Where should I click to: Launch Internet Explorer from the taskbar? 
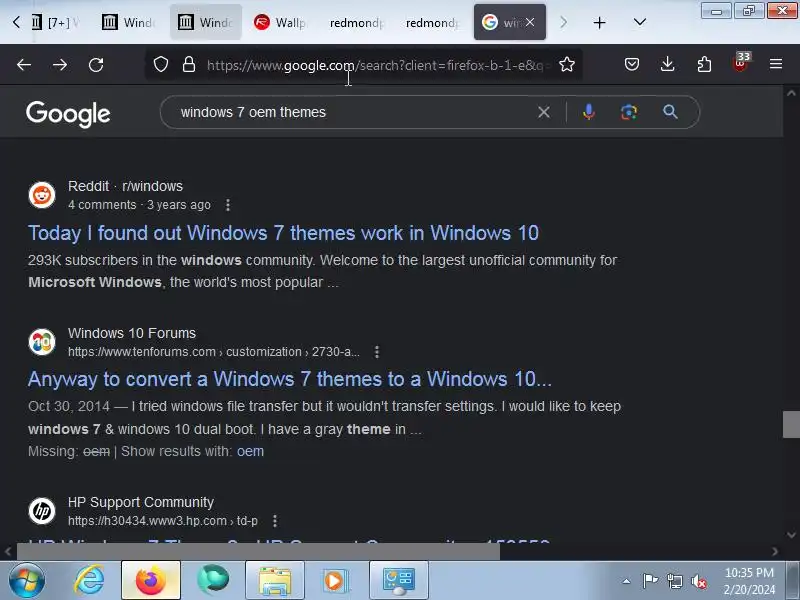(x=89, y=580)
